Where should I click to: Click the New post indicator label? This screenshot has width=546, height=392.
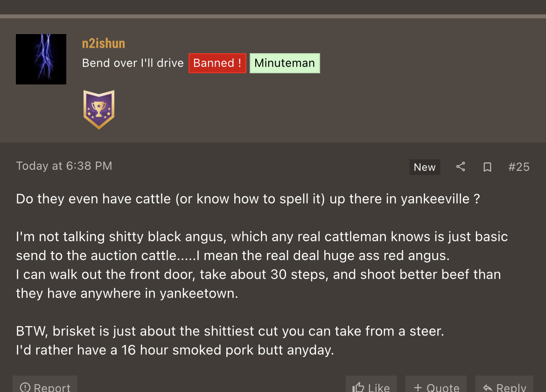[x=425, y=167]
